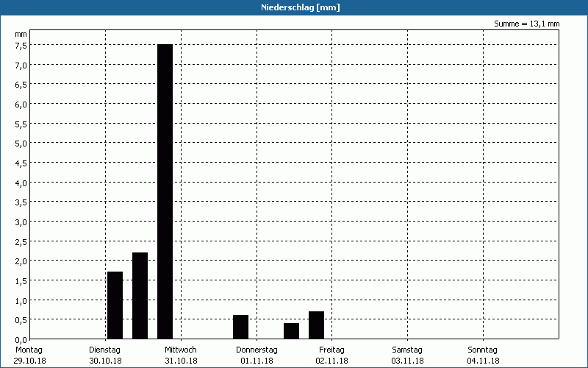This screenshot has width=588, height=368.
Task: Click the date '03.11.18'
Action: point(408,361)
